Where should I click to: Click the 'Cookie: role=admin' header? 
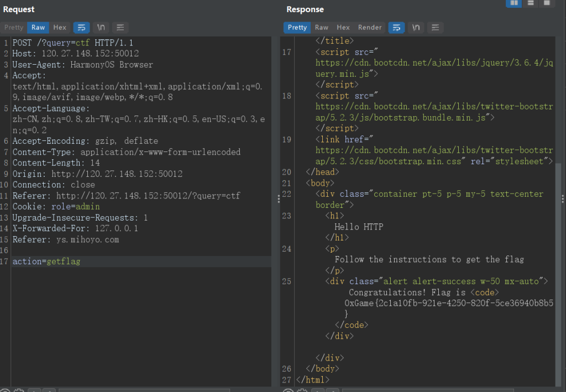click(56, 206)
